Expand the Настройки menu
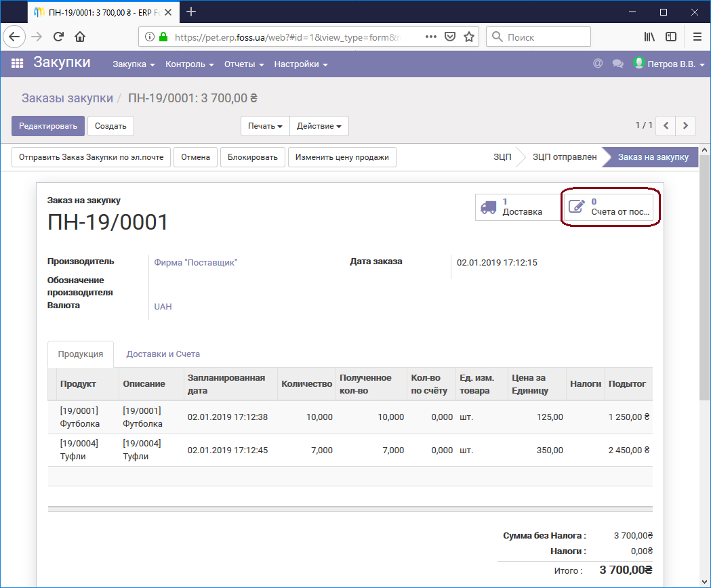Screen dimensions: 711x588 pos(301,64)
